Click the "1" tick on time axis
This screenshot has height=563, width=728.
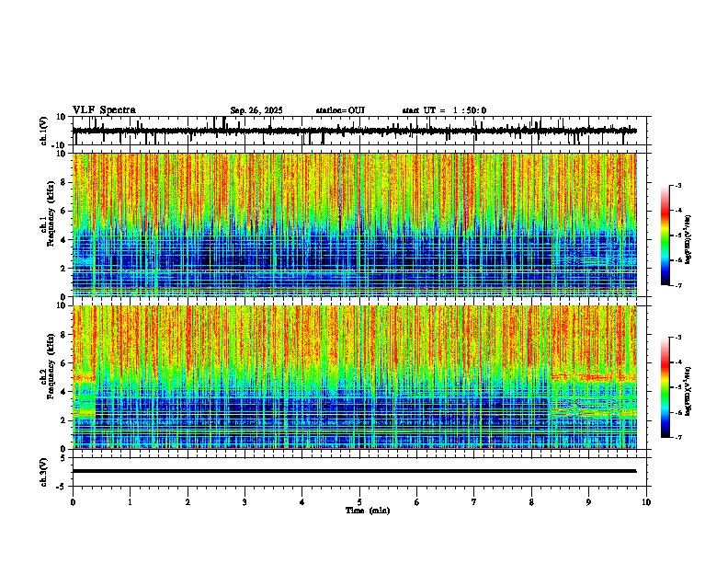coord(130,502)
